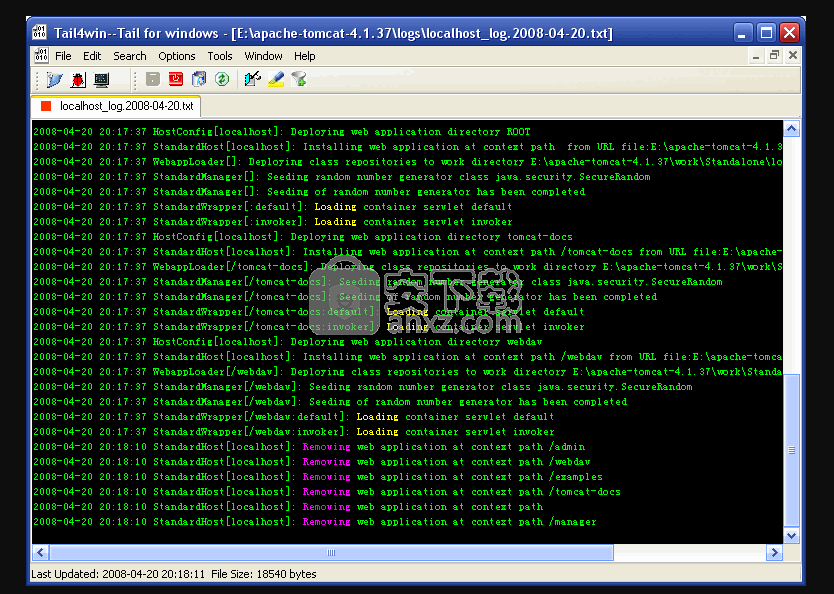Screen dimensions: 834x594
Task: Click the log line 'Deploying web application directory ROOT'
Action: point(282,132)
